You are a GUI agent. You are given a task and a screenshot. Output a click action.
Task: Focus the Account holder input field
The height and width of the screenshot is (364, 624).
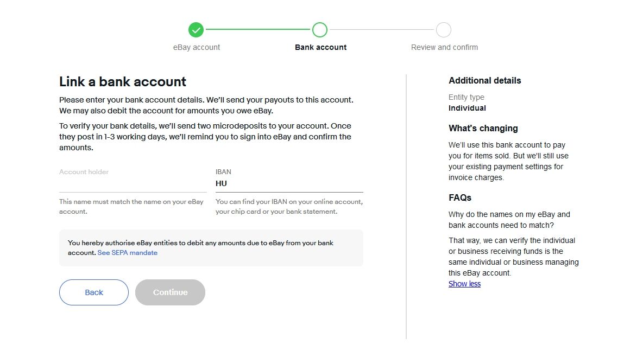click(133, 183)
